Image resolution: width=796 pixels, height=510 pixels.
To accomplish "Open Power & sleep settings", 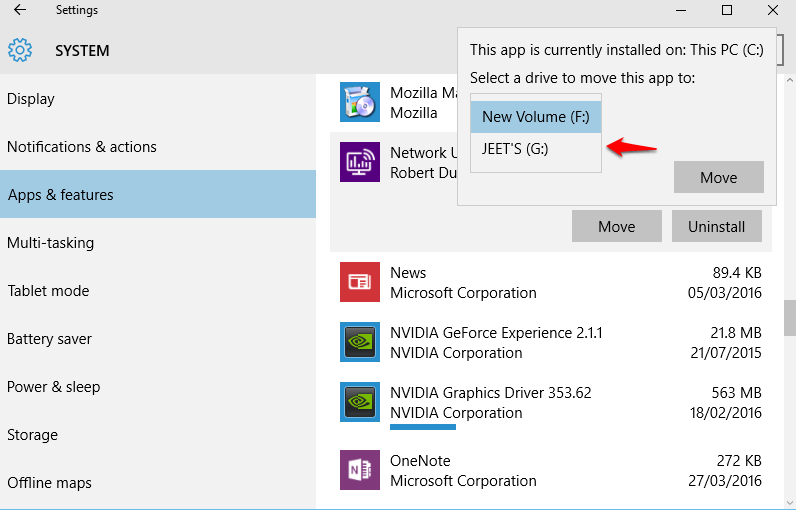I will tap(158, 387).
